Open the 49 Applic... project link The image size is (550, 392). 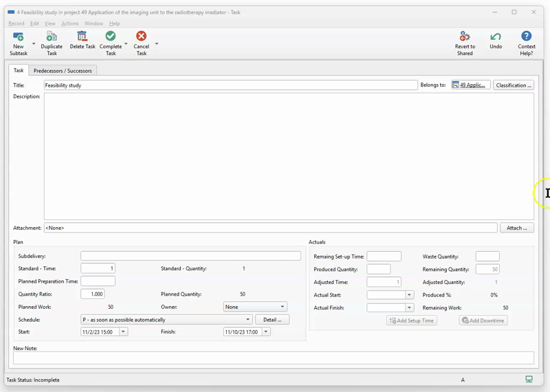tap(471, 85)
